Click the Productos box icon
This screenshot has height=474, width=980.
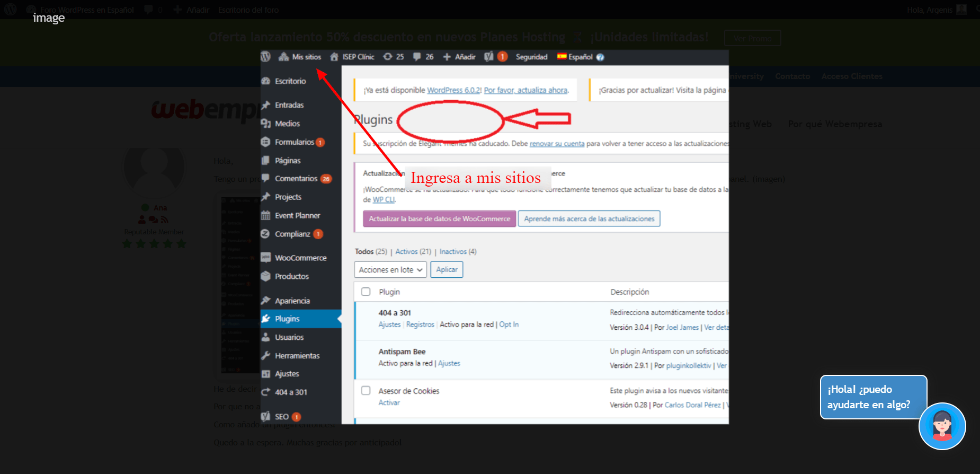[266, 276]
